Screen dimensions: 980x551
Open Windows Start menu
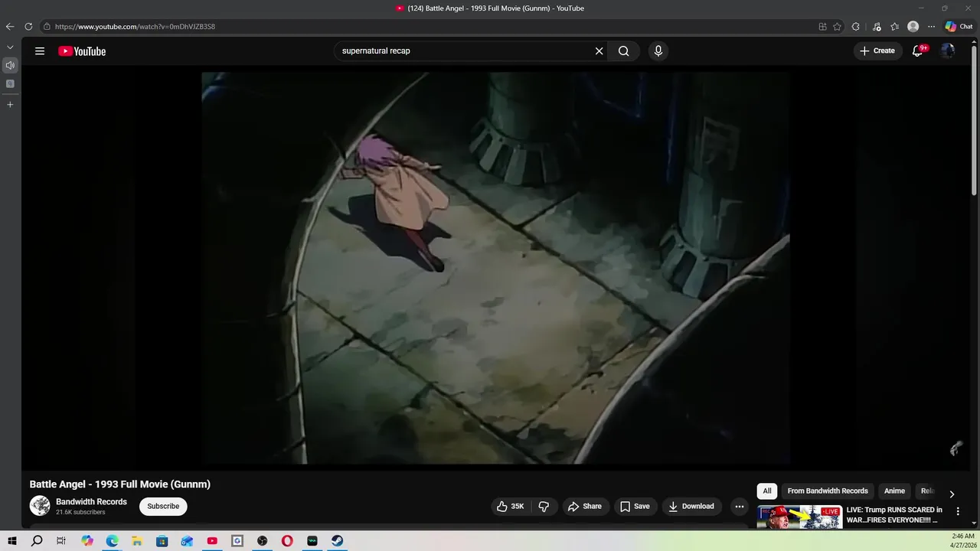(12, 541)
